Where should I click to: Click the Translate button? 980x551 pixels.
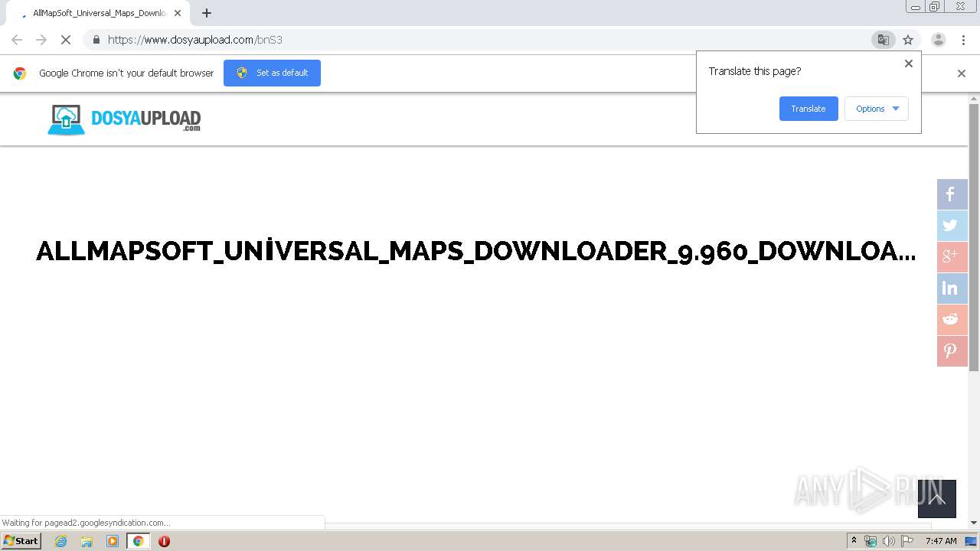808,109
